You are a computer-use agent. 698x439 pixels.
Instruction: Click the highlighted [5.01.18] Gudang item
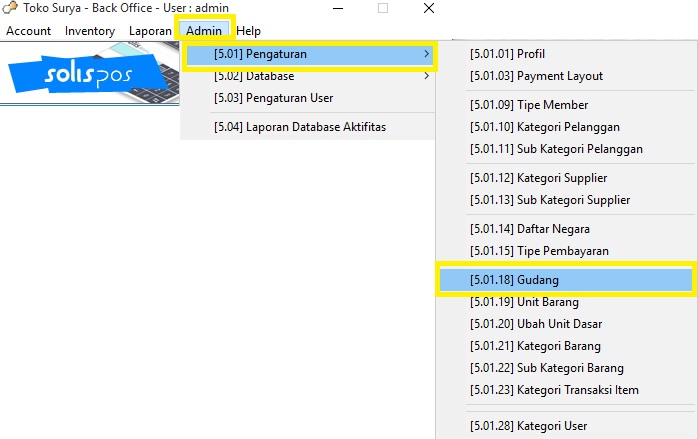[566, 280]
